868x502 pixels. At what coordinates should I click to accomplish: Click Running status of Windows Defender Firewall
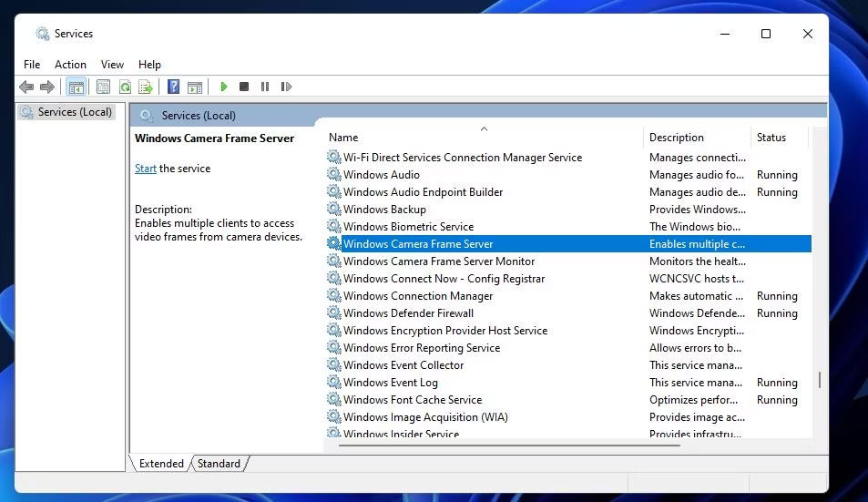[777, 313]
